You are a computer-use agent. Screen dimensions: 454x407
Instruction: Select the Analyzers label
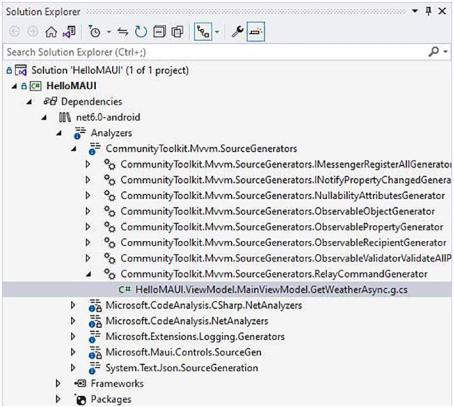[111, 133]
